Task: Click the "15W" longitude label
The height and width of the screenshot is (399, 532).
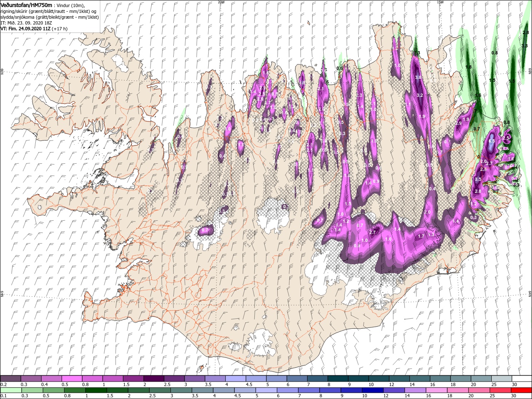Action: click(x=440, y=2)
